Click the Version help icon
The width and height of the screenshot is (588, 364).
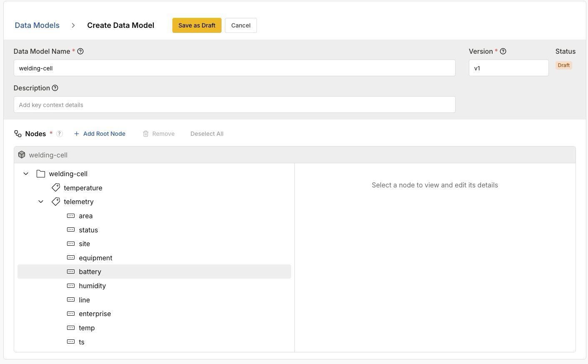503,51
